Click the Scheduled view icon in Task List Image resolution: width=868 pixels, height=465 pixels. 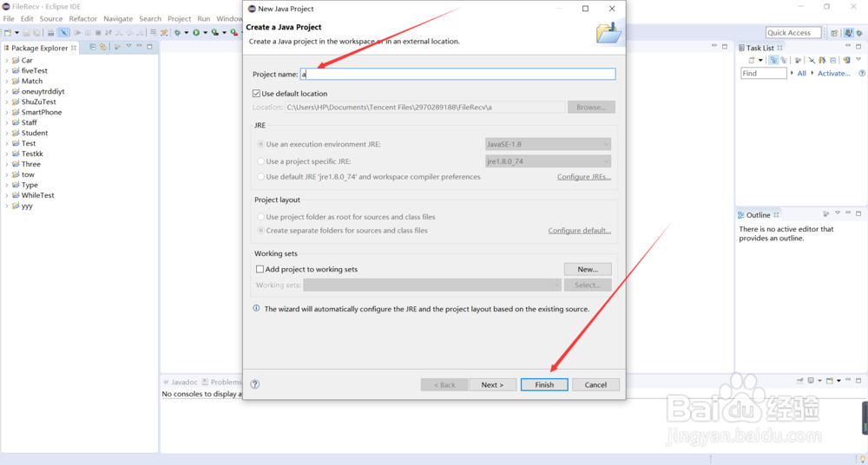(784, 60)
